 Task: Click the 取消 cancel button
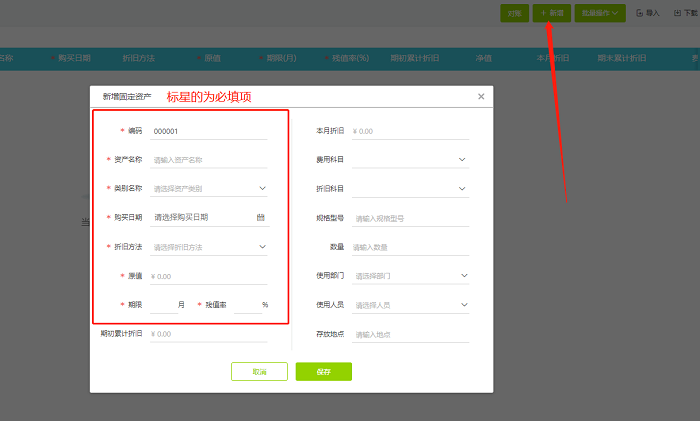click(259, 371)
